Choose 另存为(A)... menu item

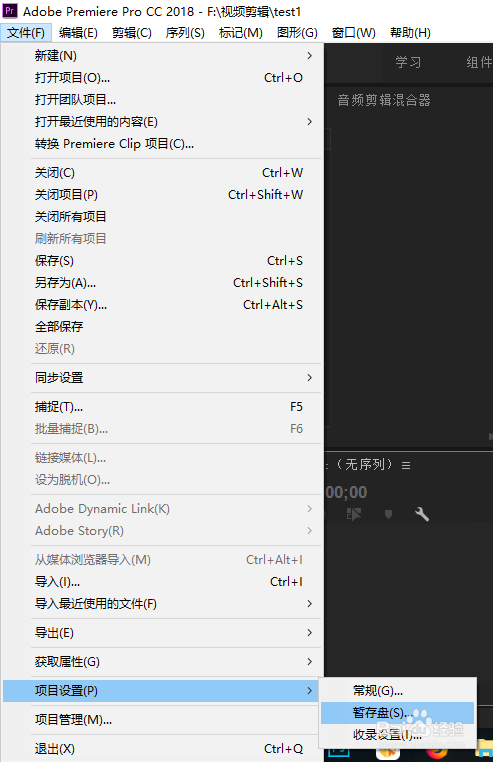(x=163, y=283)
